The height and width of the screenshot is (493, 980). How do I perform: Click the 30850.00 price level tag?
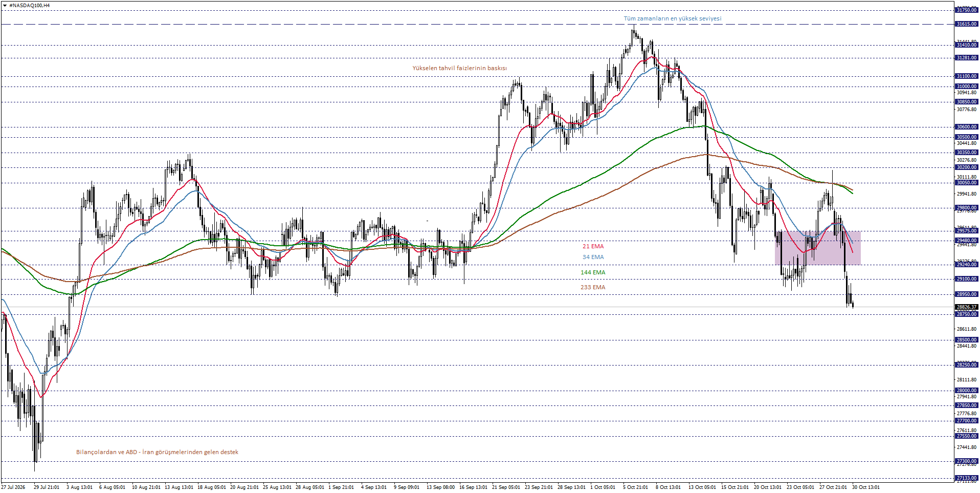[x=966, y=102]
